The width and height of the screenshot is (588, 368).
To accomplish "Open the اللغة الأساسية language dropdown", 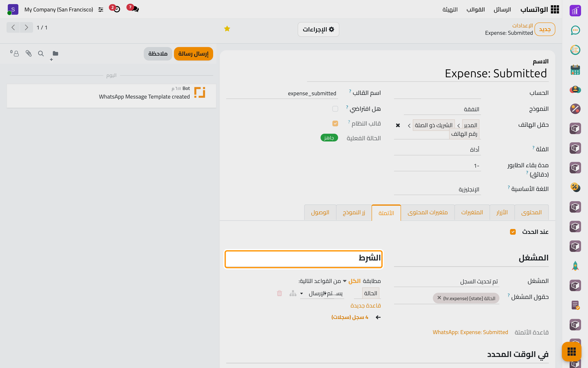I will pos(437,189).
